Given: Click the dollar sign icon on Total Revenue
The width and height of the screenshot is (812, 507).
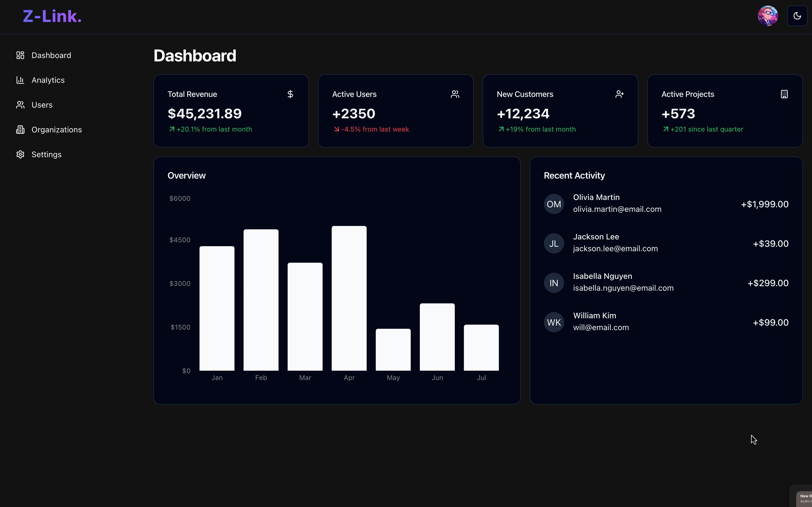Looking at the screenshot, I should pyautogui.click(x=290, y=94).
